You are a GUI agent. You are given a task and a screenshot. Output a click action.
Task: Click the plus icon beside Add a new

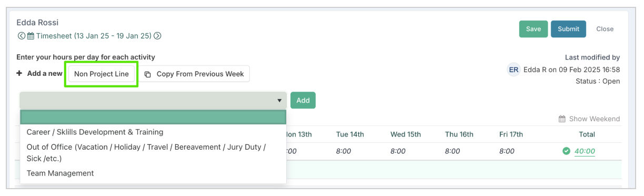pos(19,73)
